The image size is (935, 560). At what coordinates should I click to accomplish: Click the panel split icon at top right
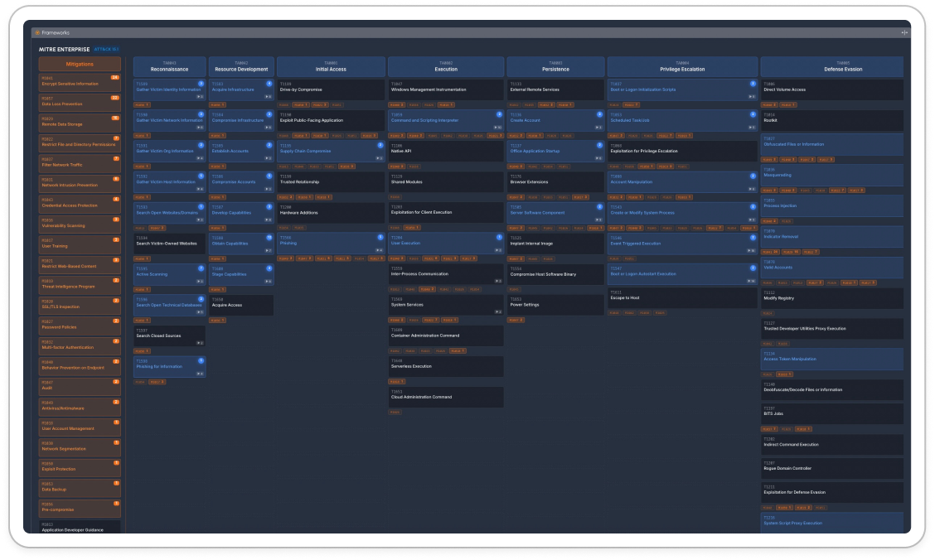pyautogui.click(x=904, y=32)
